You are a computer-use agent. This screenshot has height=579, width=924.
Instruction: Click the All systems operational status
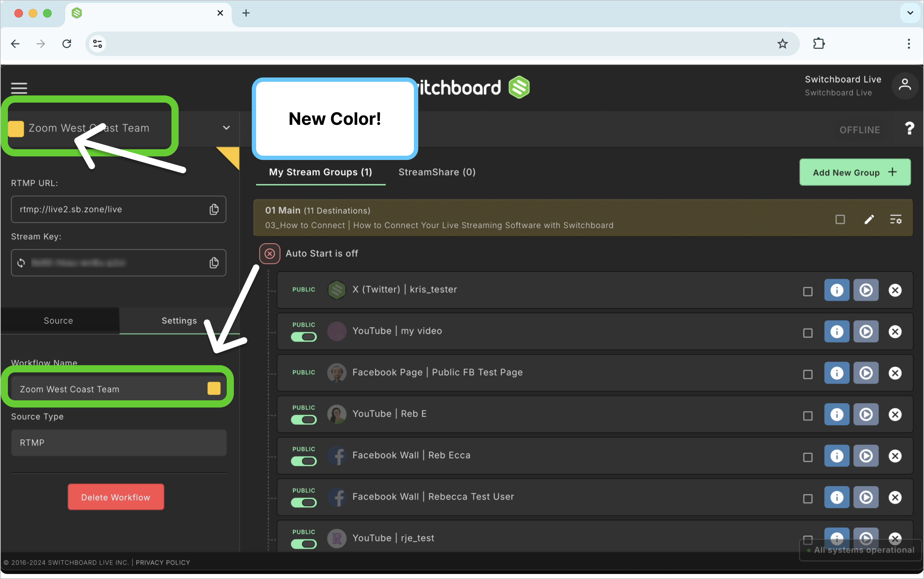[861, 550]
